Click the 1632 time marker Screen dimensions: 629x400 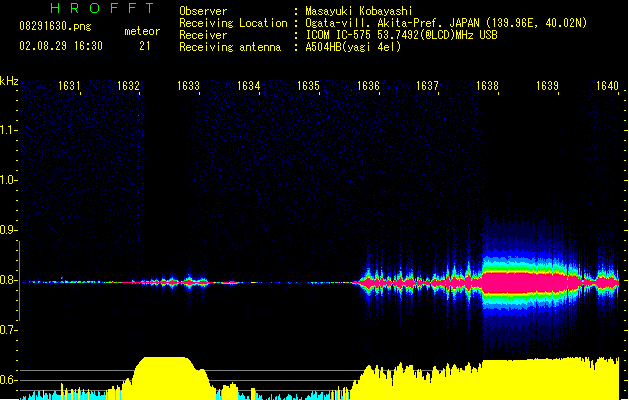click(x=128, y=86)
